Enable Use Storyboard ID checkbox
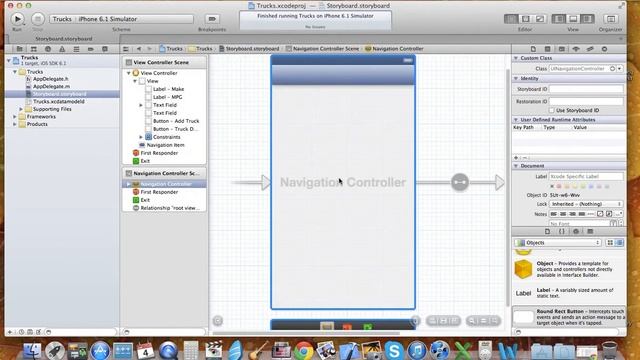Viewport: 640px width, 360px height. click(552, 110)
